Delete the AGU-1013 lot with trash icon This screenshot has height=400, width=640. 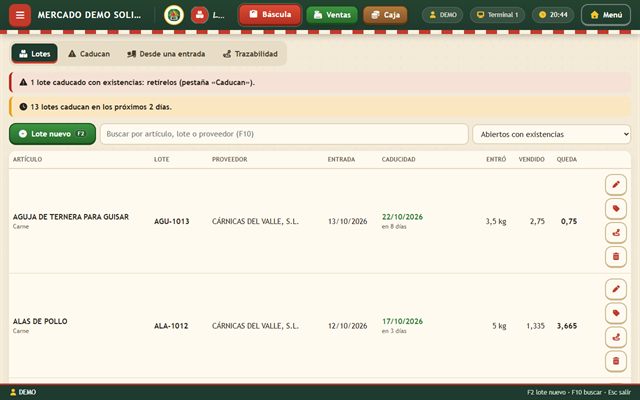(616, 256)
